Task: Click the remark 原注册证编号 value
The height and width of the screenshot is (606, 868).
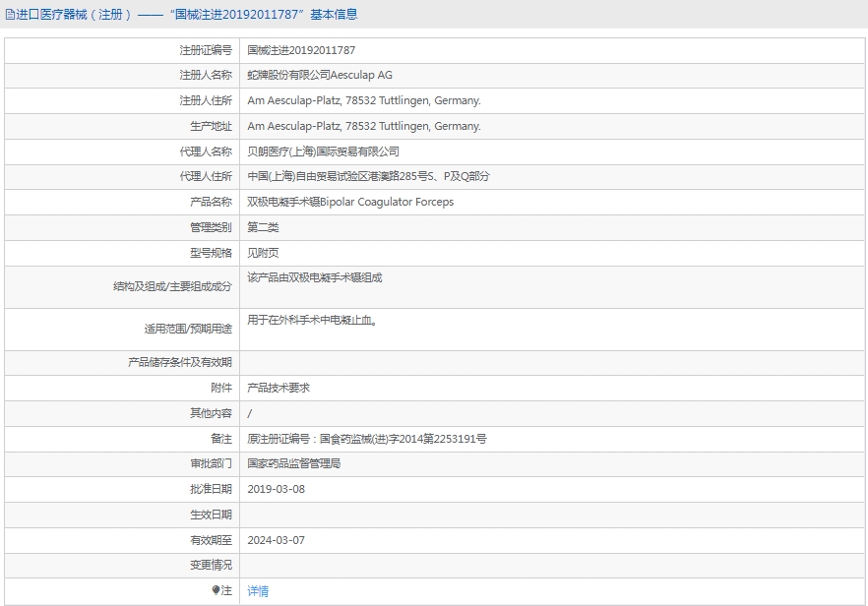Action: pyautogui.click(x=367, y=439)
